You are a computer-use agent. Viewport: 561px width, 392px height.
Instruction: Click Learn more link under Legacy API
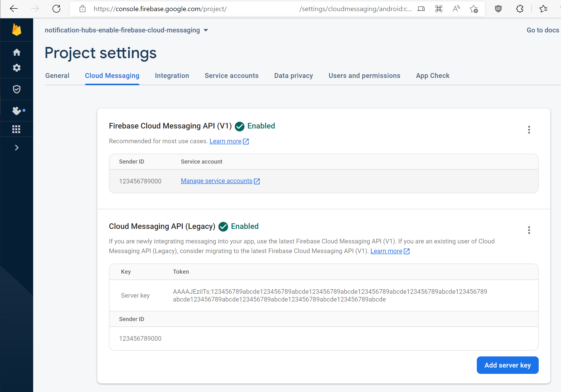[x=386, y=251]
